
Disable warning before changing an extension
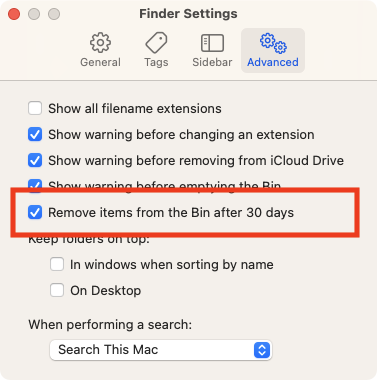[35, 134]
